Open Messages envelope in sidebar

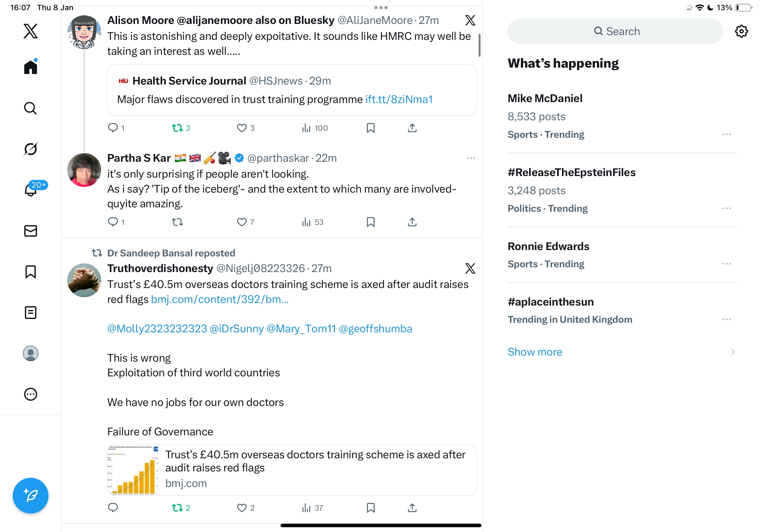[31, 231]
